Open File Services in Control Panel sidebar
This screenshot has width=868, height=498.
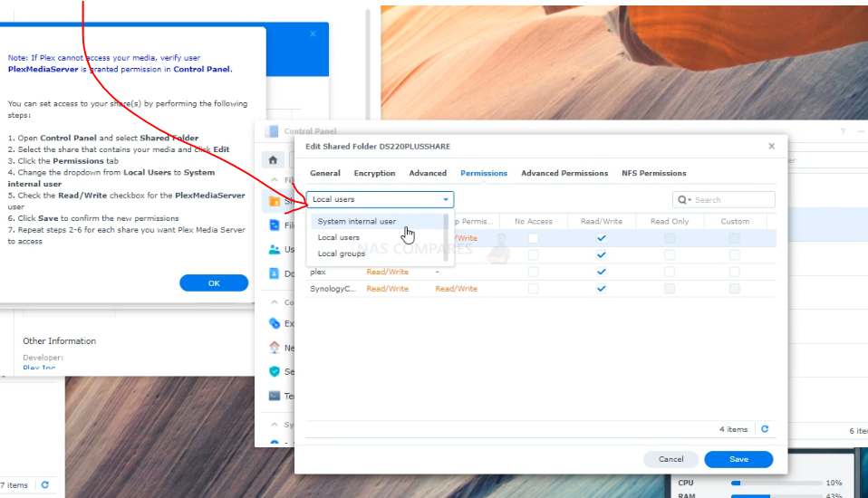coord(275,225)
